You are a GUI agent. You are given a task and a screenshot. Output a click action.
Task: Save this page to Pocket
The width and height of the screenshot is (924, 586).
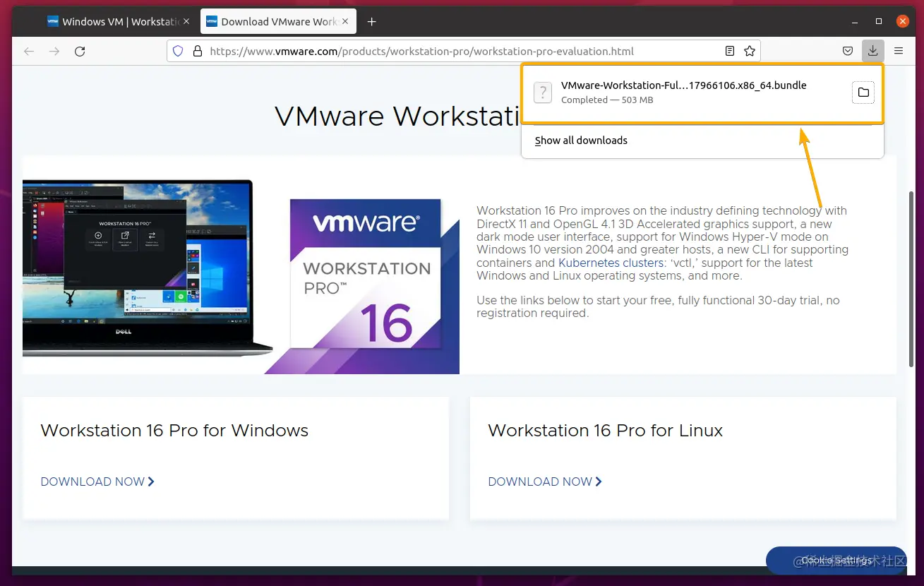tap(848, 51)
